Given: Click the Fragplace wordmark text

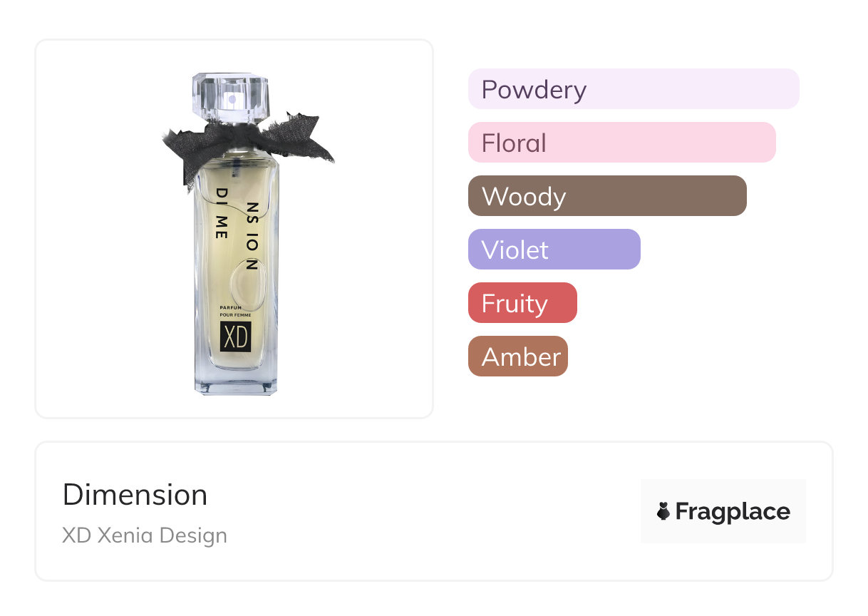Looking at the screenshot, I should tap(732, 511).
